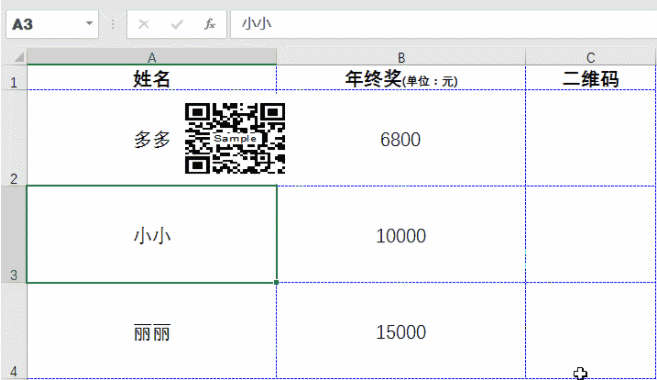The width and height of the screenshot is (657, 380).
Task: Click the 年终奖 header cell
Action: (x=401, y=78)
